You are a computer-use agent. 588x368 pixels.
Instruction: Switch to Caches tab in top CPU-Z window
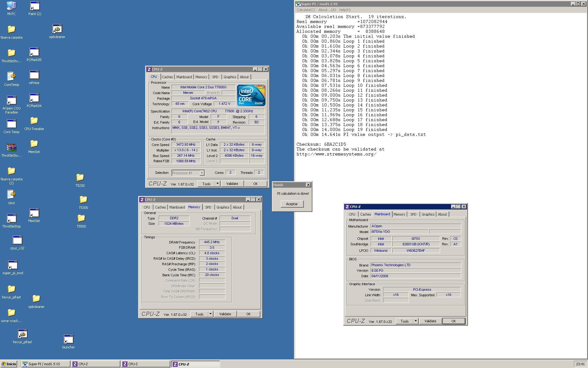[x=167, y=77]
